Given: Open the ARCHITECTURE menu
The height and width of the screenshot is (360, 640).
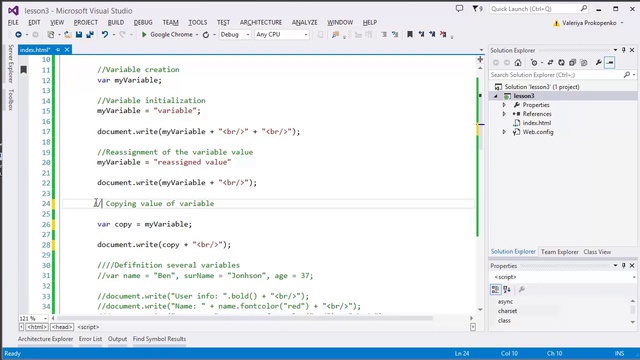Looking at the screenshot, I should (261, 22).
